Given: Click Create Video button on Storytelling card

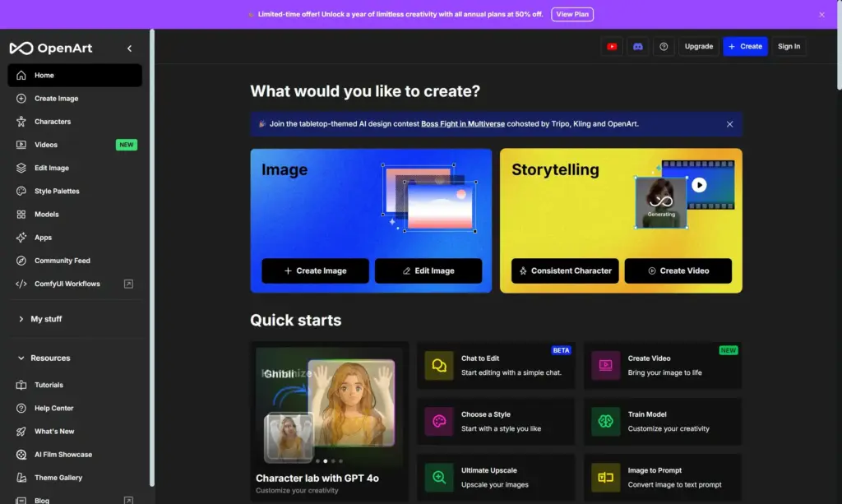Looking at the screenshot, I should coord(678,271).
